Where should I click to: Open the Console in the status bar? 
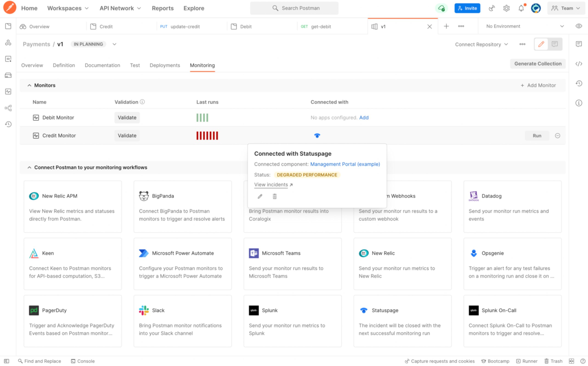click(x=83, y=361)
